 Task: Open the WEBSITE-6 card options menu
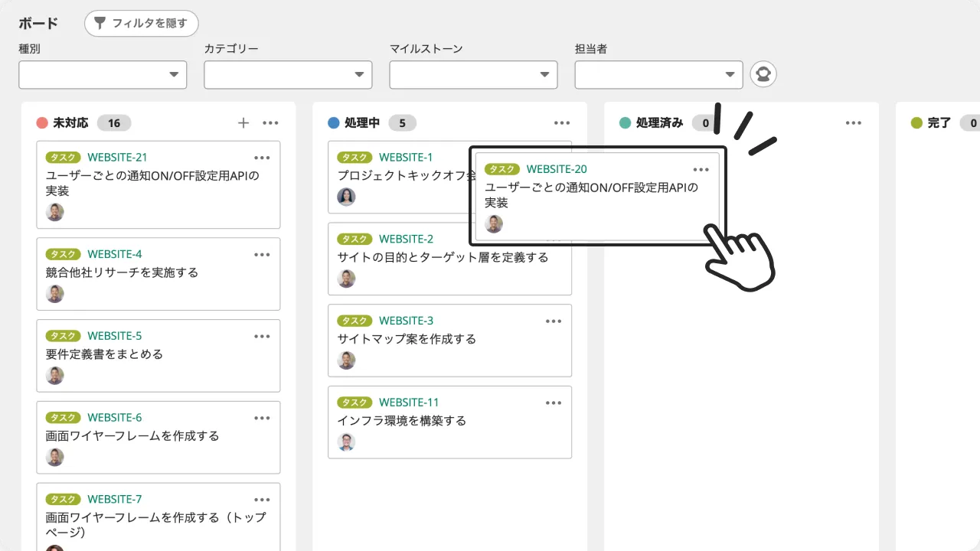tap(262, 418)
